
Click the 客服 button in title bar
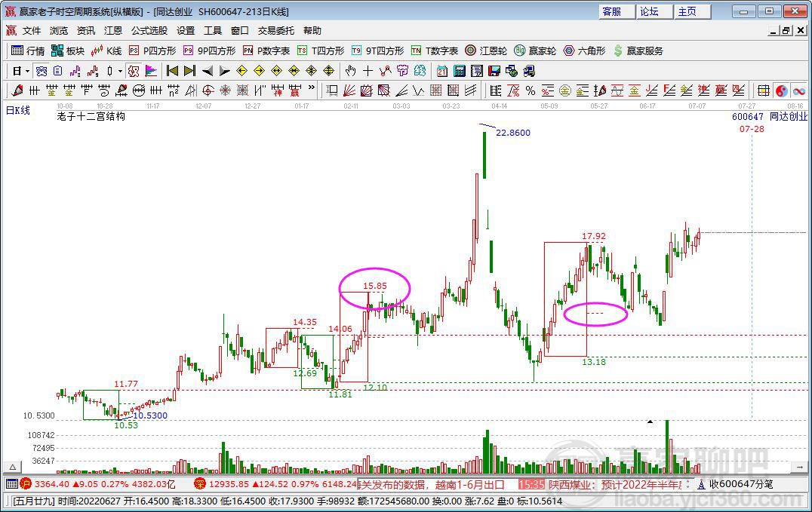(617, 11)
